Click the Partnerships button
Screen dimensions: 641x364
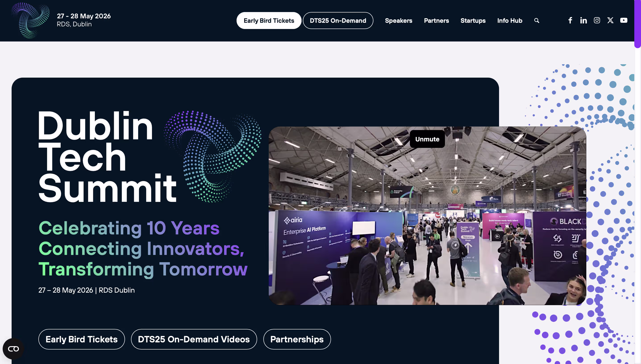297,339
